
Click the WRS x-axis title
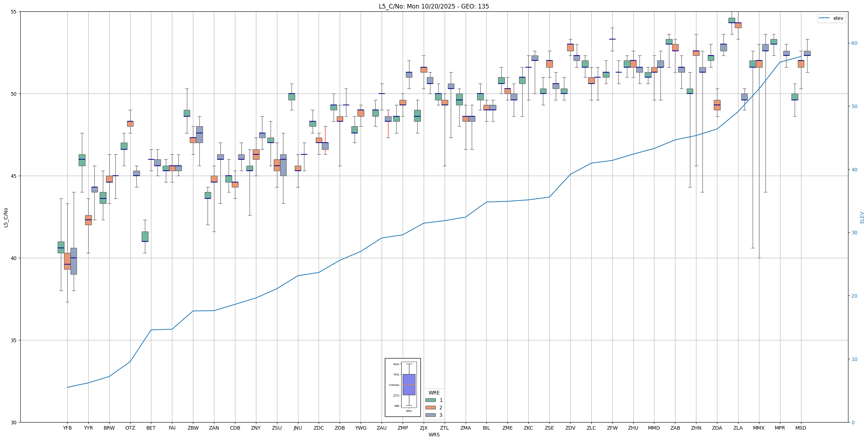(434, 435)
